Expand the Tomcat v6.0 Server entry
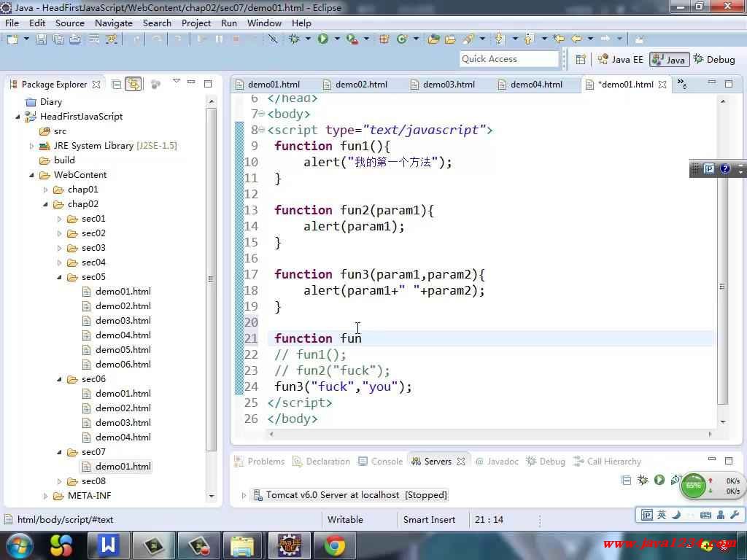Image resolution: width=747 pixels, height=560 pixels. 244,495
